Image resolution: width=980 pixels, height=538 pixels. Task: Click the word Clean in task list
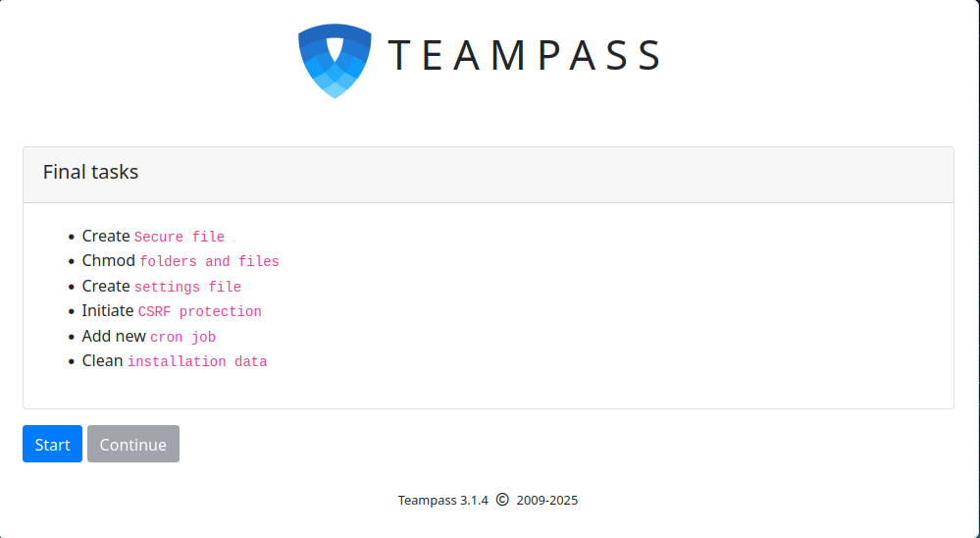pos(102,361)
